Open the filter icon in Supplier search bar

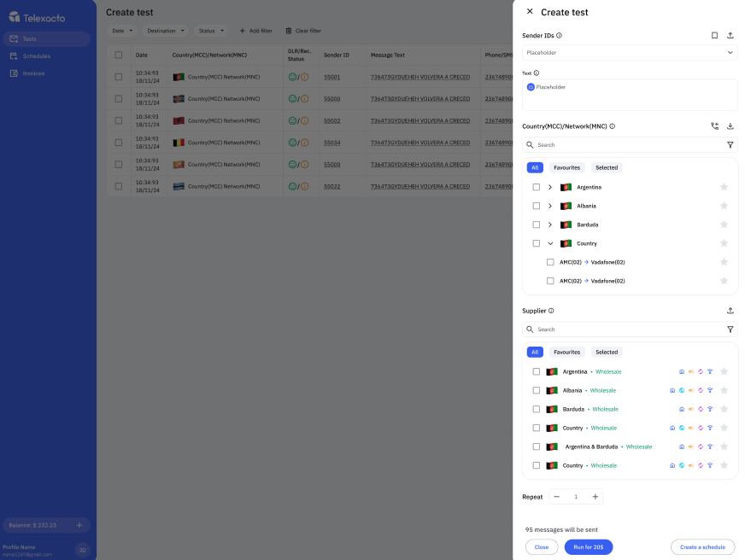click(730, 329)
